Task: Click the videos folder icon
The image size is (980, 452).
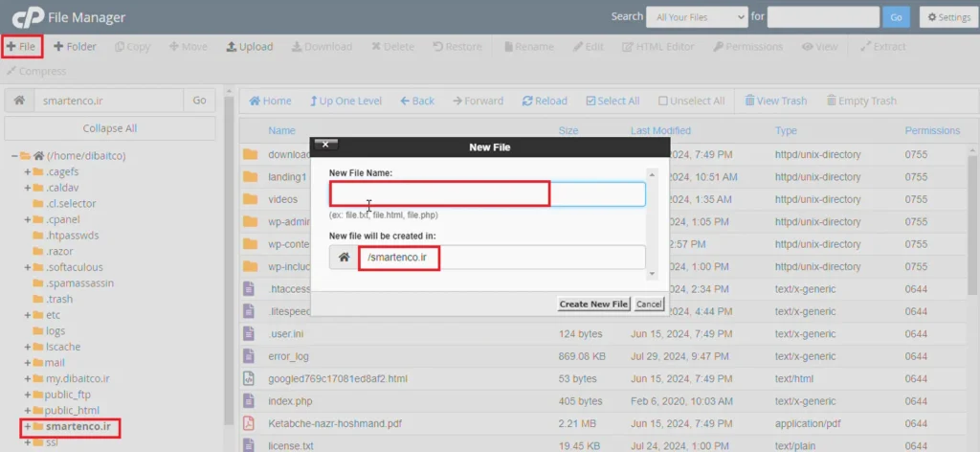Action: (x=250, y=199)
